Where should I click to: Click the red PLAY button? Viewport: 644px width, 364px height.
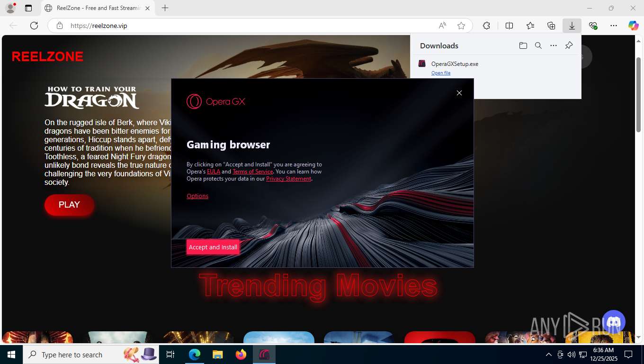(69, 205)
